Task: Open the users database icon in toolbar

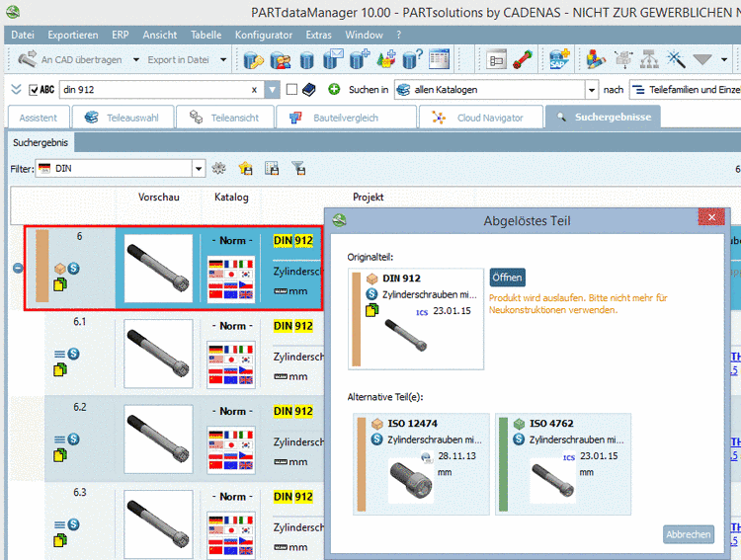Action: pyautogui.click(x=281, y=59)
